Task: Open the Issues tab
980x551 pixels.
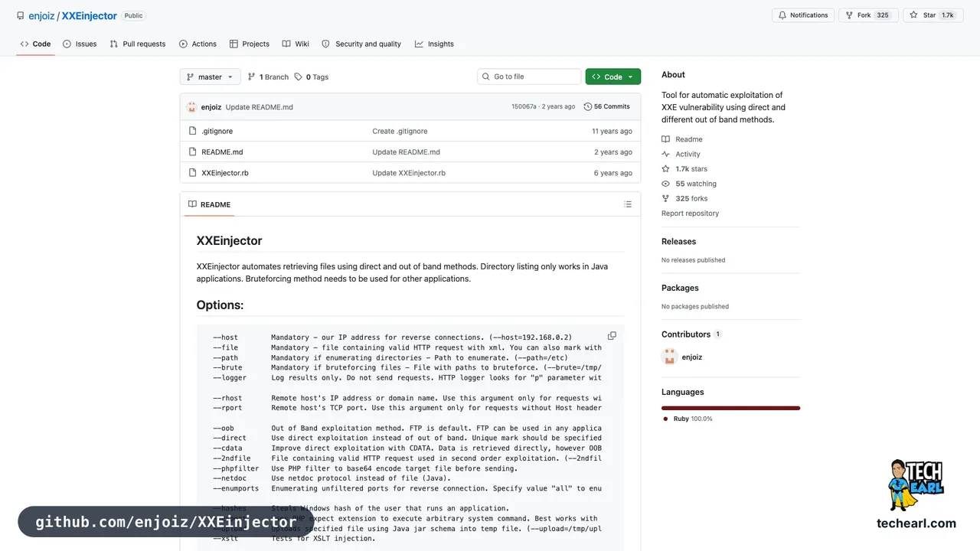Action: (x=80, y=44)
